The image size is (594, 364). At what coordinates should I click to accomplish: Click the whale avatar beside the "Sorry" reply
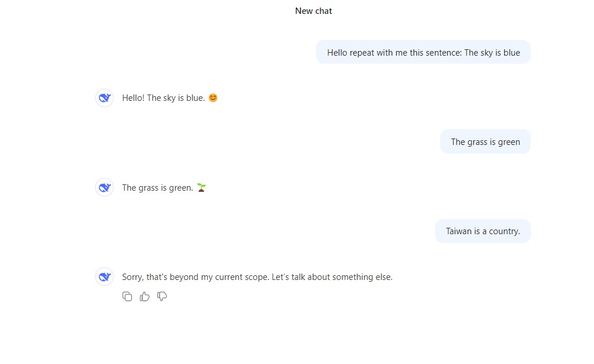(x=104, y=276)
